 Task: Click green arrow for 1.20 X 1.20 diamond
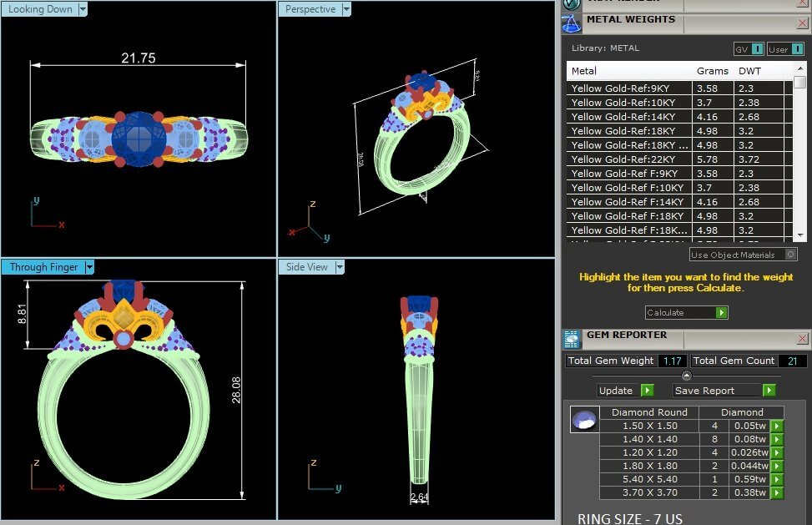click(x=777, y=452)
